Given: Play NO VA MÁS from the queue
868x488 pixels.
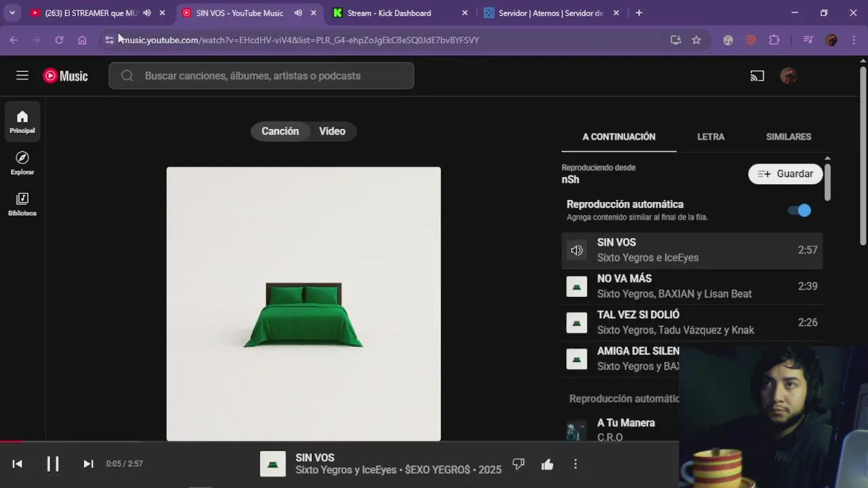Looking at the screenshot, I should [x=692, y=287].
